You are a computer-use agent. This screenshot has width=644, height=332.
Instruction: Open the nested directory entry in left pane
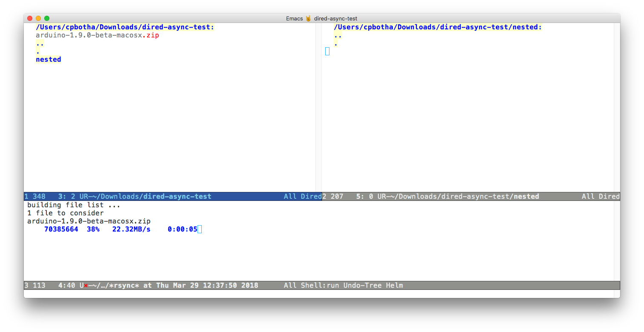(48, 59)
